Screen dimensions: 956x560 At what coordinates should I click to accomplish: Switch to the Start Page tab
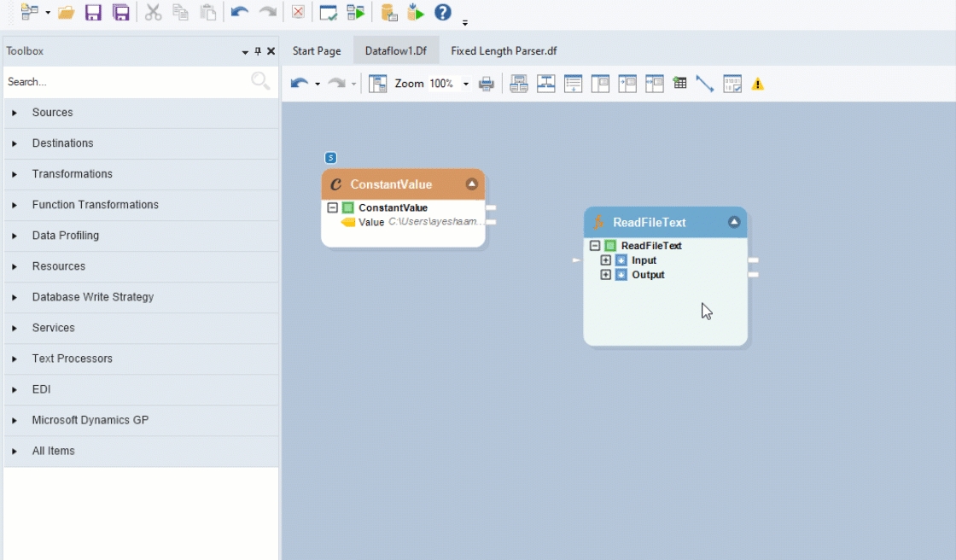click(x=317, y=51)
